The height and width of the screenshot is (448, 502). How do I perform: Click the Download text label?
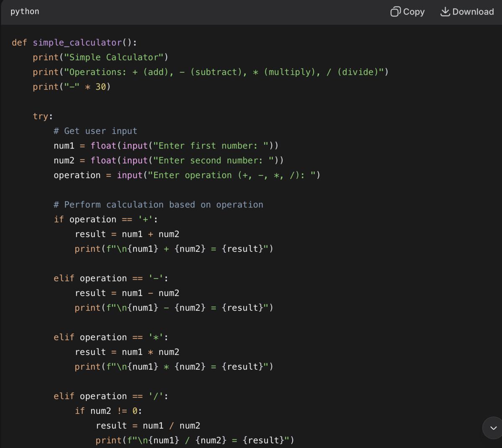coord(473,12)
